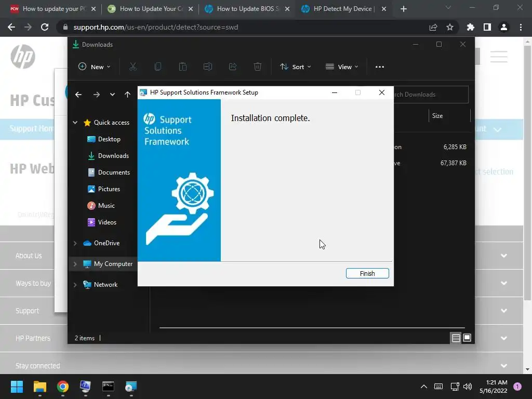Select Documents in navigation pane
Viewport: 532px width, 399px height.
coord(109,172)
